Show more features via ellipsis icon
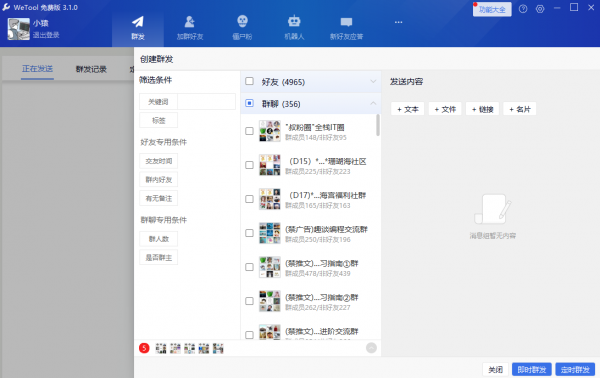The height and width of the screenshot is (378, 600). (398, 22)
